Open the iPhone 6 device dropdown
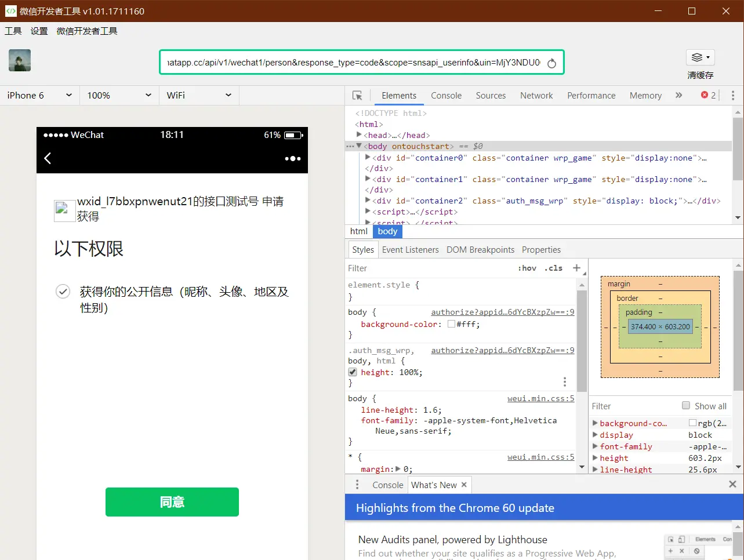 (x=39, y=96)
